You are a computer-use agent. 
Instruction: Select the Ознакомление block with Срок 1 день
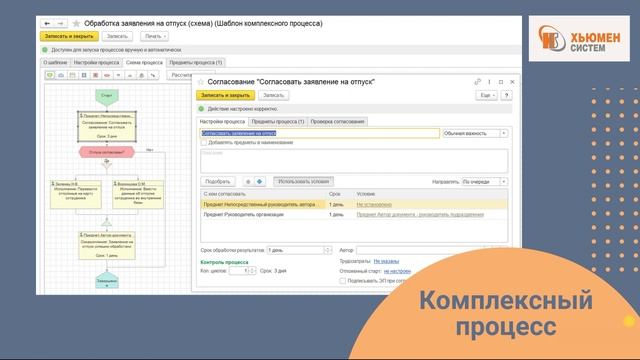[x=107, y=246]
